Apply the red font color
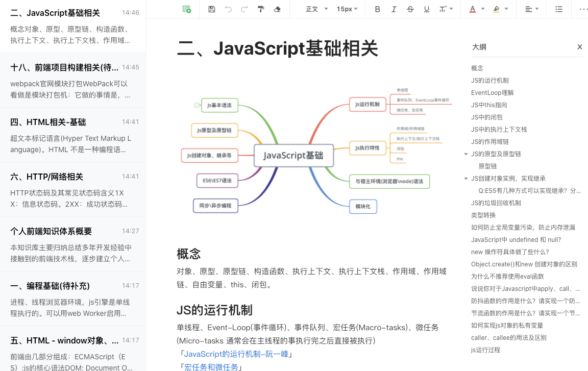Viewport: 588px width, 371px height. coord(473,9)
